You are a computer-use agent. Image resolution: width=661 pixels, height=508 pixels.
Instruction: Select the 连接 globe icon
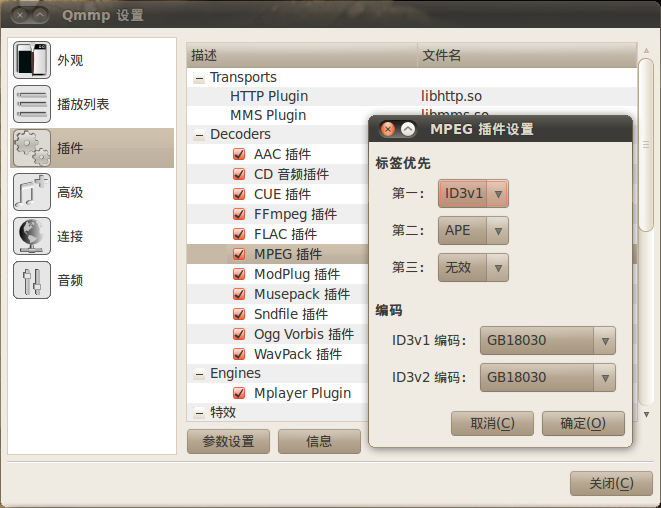[32, 236]
